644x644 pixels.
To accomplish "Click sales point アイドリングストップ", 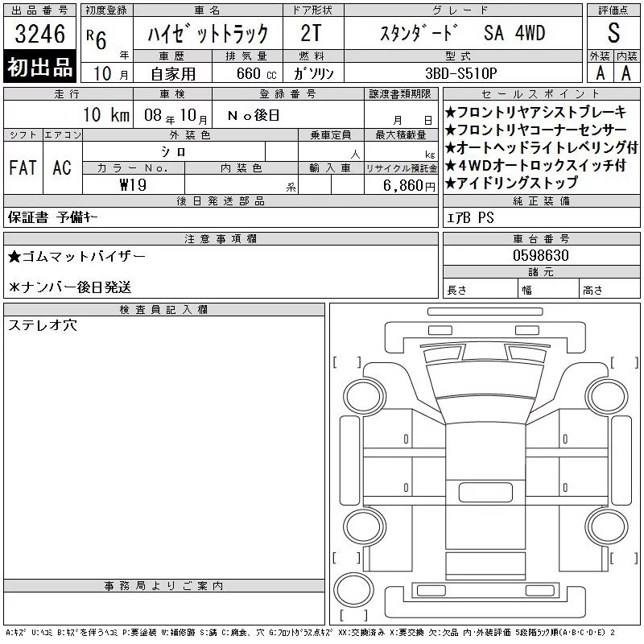I will tap(512, 183).
